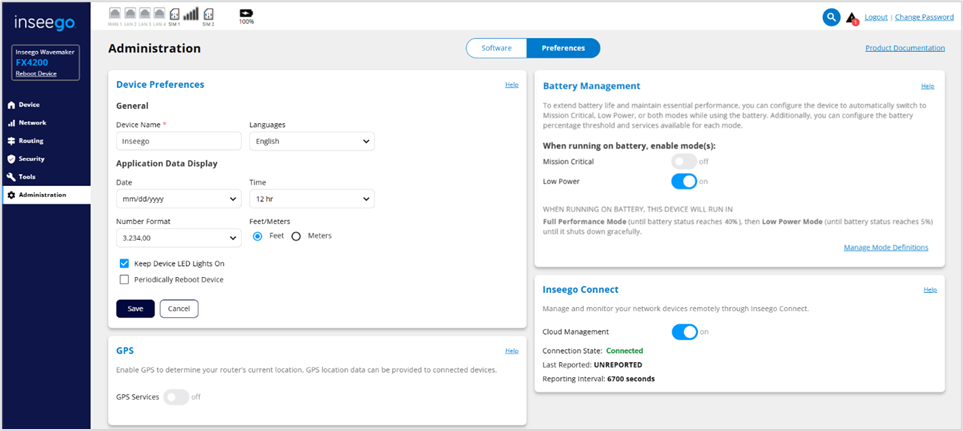This screenshot has height=431, width=963.
Task: Switch to the Software tab
Action: click(x=496, y=48)
